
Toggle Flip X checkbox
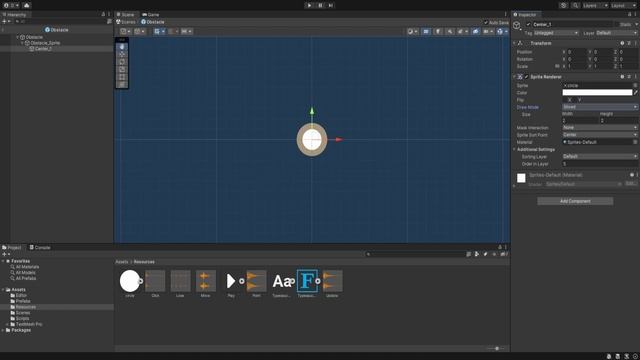point(566,100)
